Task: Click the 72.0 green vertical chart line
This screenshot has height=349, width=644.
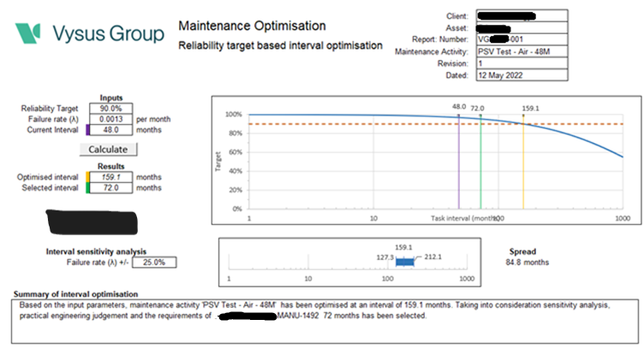Action: coord(480,163)
